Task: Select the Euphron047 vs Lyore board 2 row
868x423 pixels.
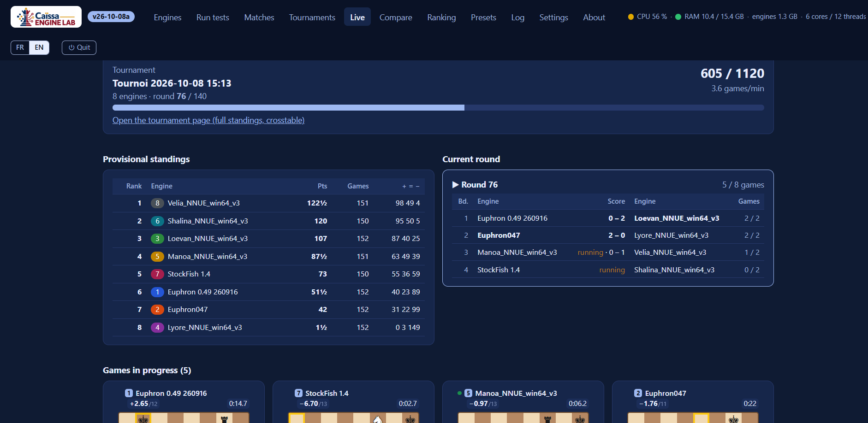Action: click(x=608, y=235)
